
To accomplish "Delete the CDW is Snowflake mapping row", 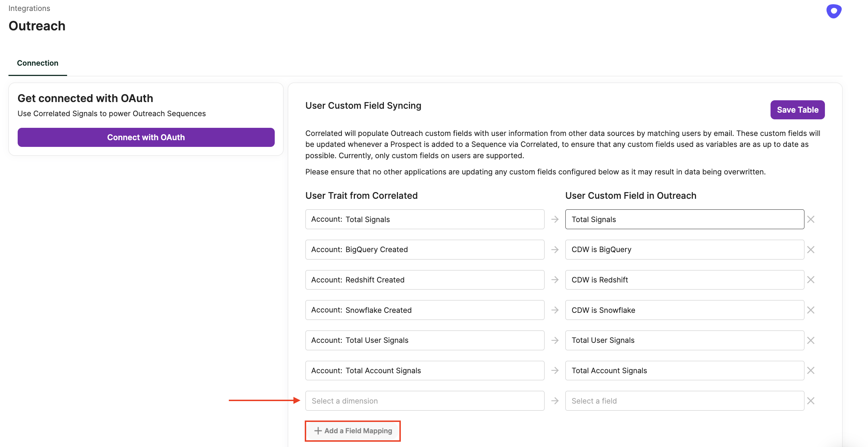I will [811, 310].
